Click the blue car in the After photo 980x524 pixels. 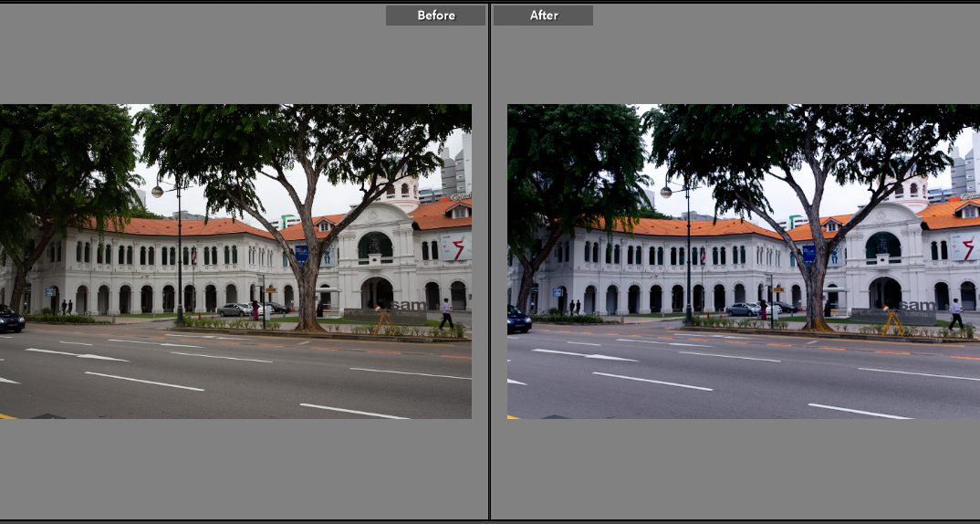518,320
